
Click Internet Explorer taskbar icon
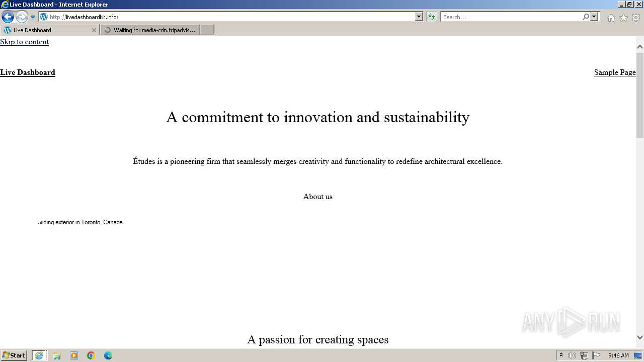point(39,355)
